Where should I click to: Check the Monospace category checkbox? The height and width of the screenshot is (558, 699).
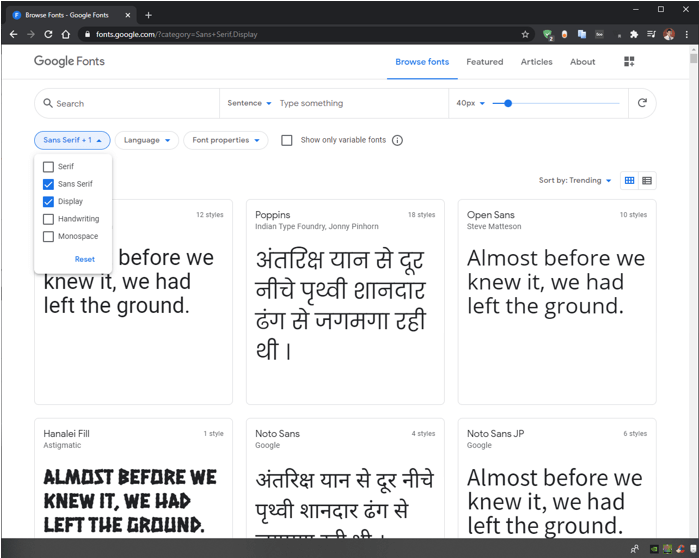pos(48,236)
